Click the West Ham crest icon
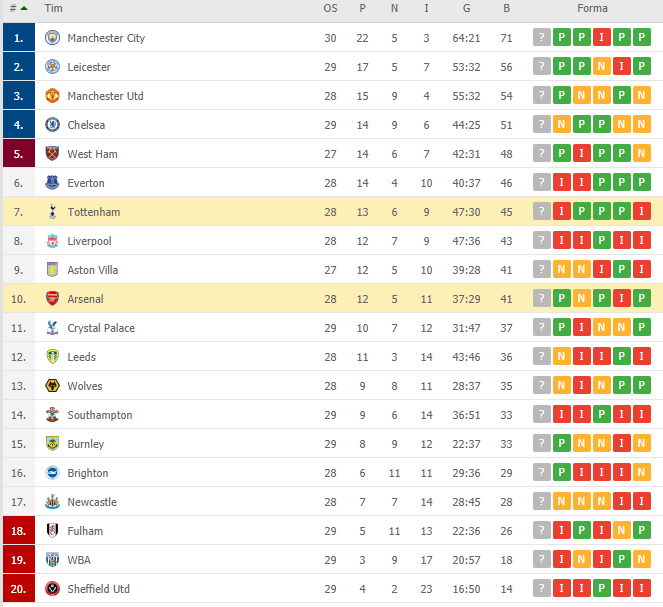The height and width of the screenshot is (607, 663). (52, 154)
